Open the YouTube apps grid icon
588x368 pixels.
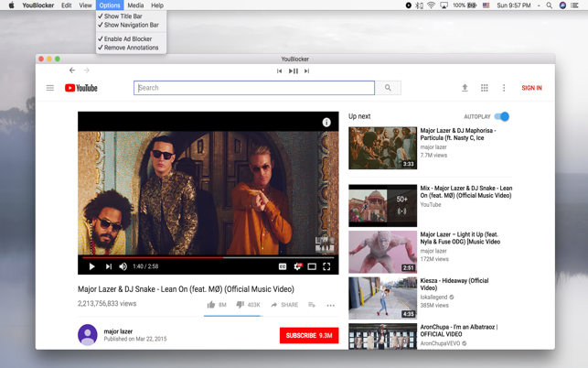coord(485,88)
